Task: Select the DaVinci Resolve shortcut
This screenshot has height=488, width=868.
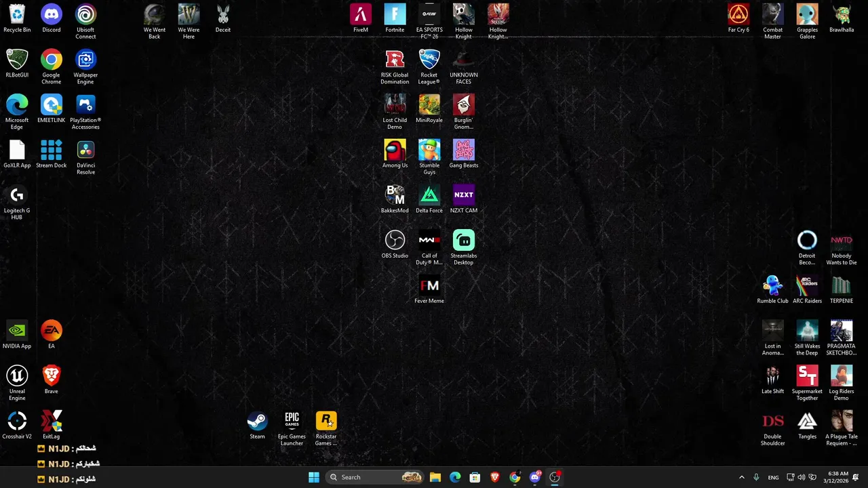Action: (85, 157)
